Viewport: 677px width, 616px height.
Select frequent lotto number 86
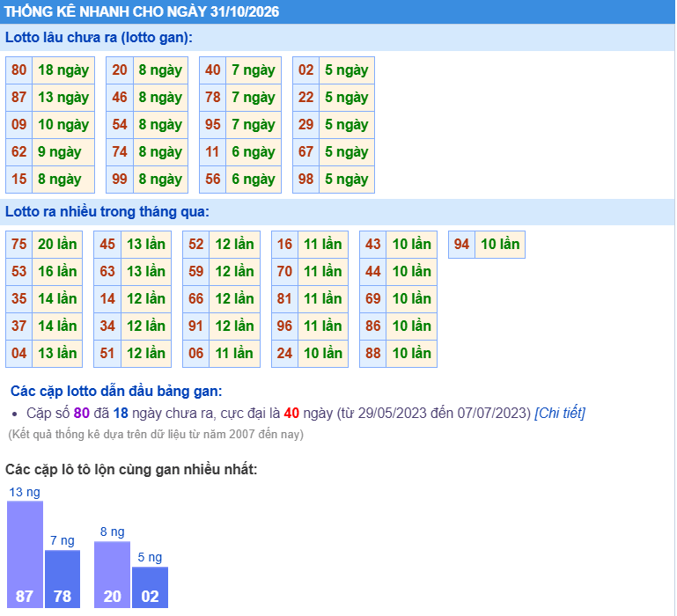373,326
